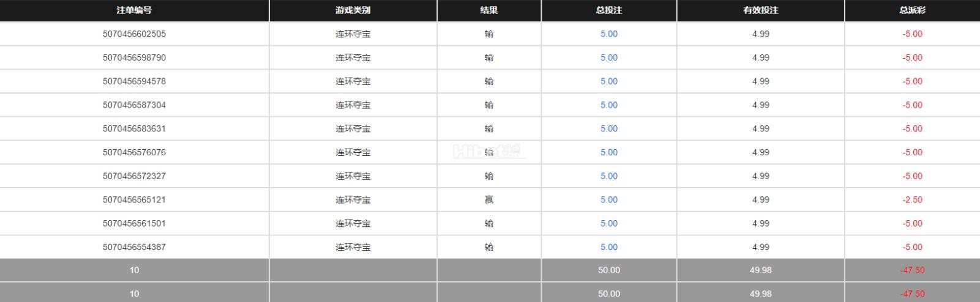Click the 有效投注 column header
Screen dimensions: 980x302
tap(760, 10)
